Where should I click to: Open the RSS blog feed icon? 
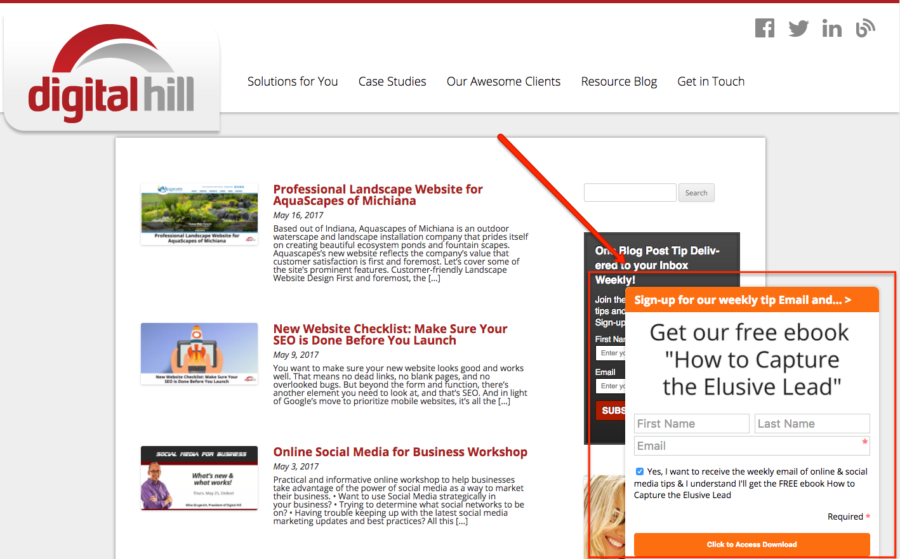tap(865, 28)
